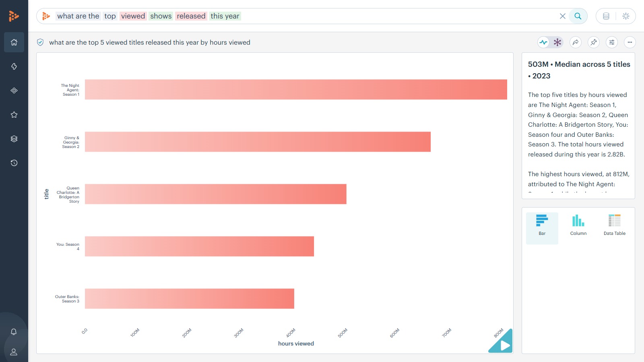Click the 'You: Season 4' axis label

tap(68, 247)
